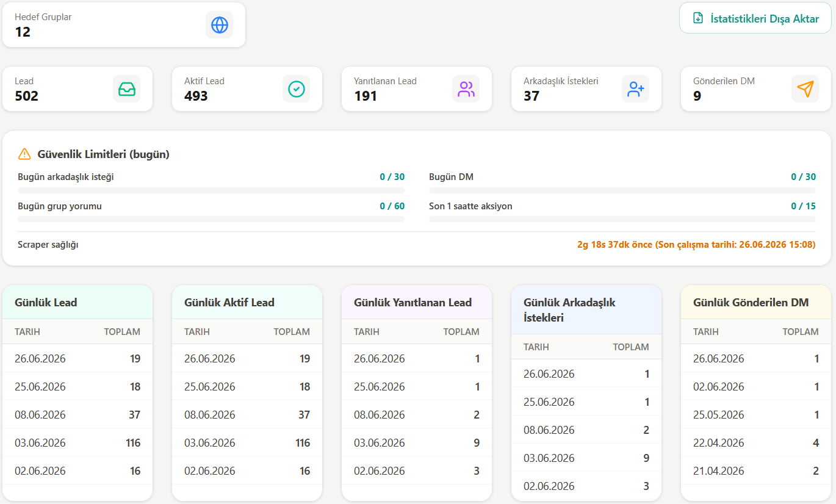The image size is (836, 504).
Task: Click the warning triangle beside Güvenlik Limitleri
Action: click(x=24, y=154)
